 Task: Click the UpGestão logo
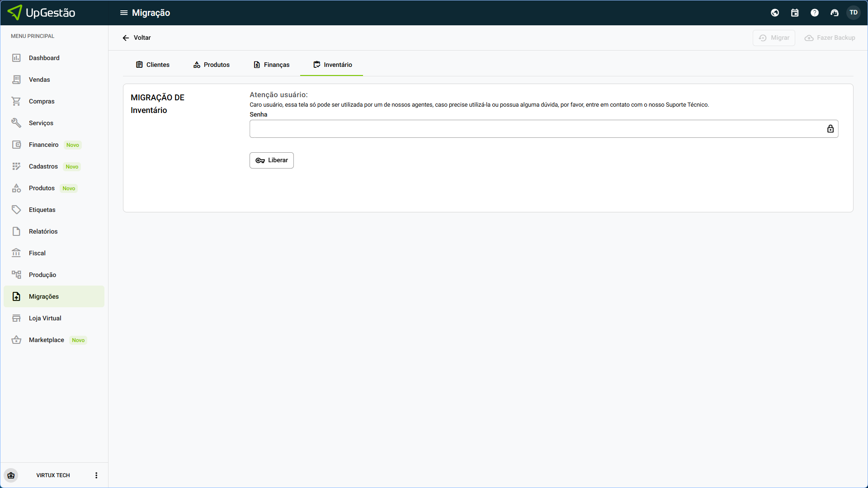pyautogui.click(x=42, y=13)
